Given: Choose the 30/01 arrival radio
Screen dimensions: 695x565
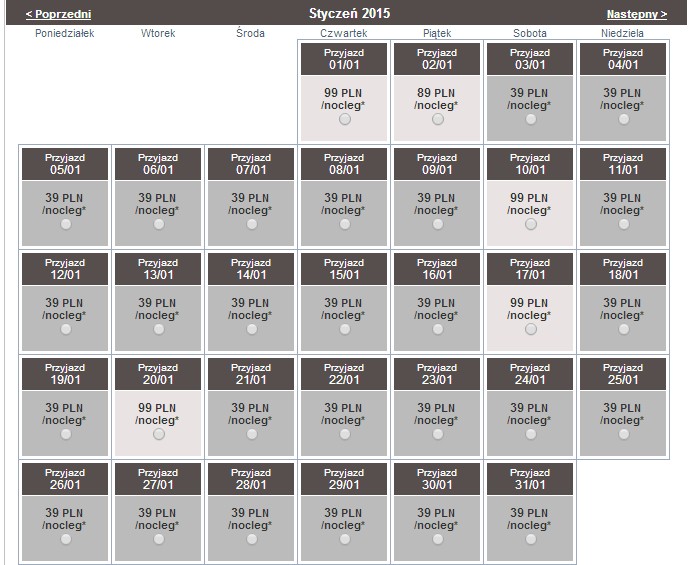Looking at the screenshot, I should click(x=437, y=539).
